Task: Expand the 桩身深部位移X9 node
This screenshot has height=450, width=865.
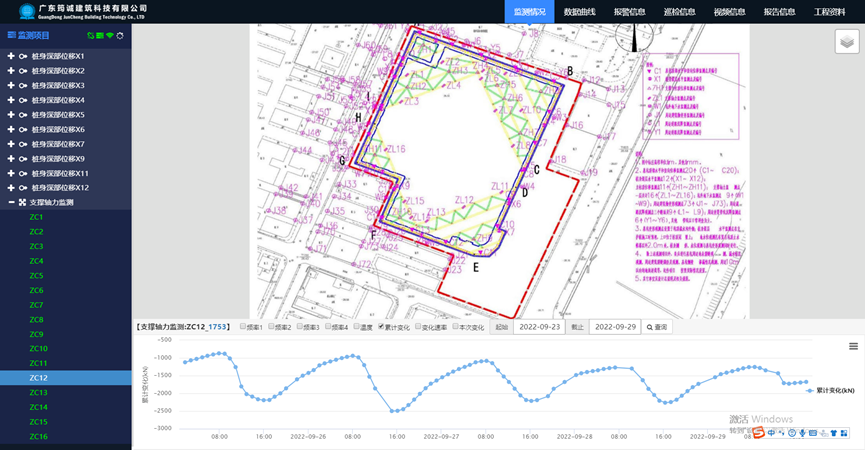Action: pos(10,159)
